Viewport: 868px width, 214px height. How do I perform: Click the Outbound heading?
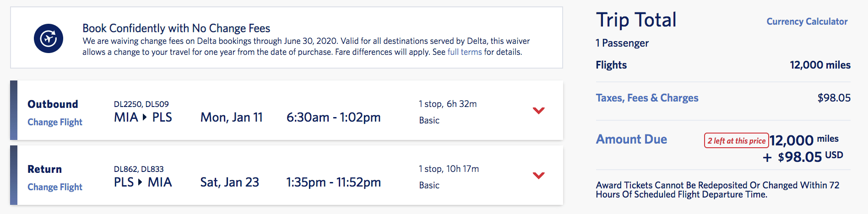(x=53, y=104)
